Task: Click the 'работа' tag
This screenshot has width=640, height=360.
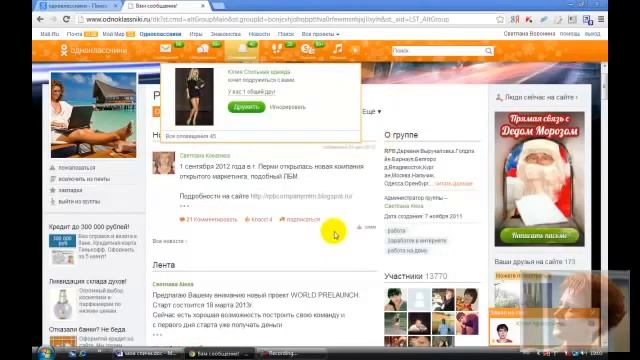Action: pos(396,231)
